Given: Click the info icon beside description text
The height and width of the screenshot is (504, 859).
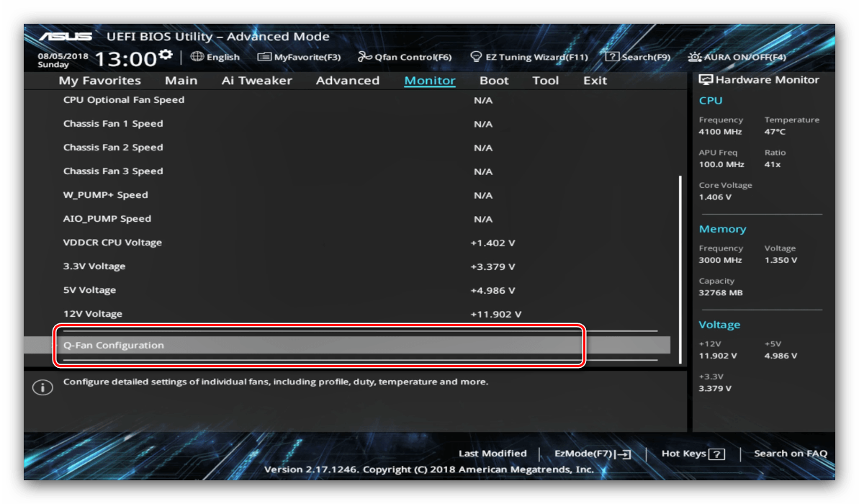Looking at the screenshot, I should (42, 387).
